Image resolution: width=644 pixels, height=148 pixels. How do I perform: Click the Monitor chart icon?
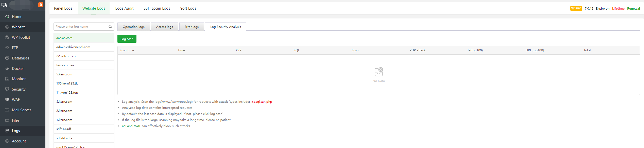coord(7,79)
